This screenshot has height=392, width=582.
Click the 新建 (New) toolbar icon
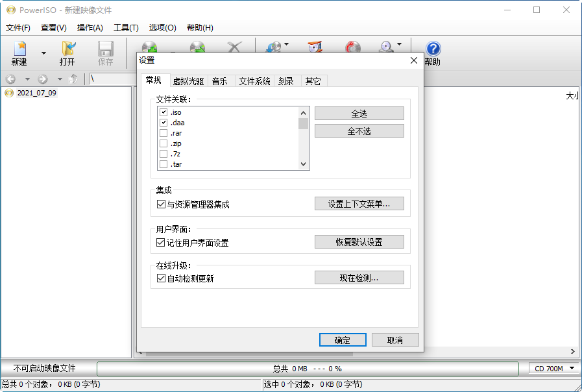pos(19,53)
